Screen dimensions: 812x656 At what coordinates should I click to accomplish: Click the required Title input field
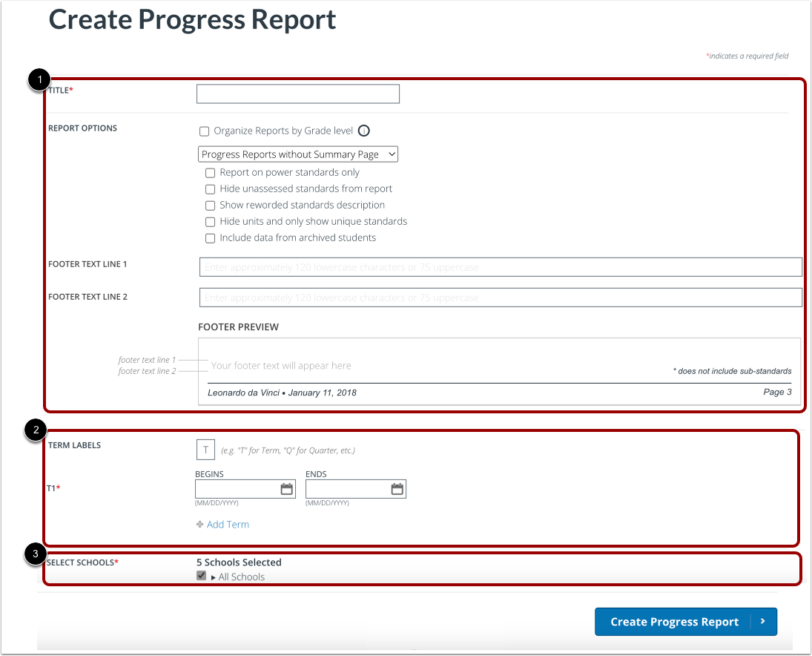pyautogui.click(x=297, y=94)
